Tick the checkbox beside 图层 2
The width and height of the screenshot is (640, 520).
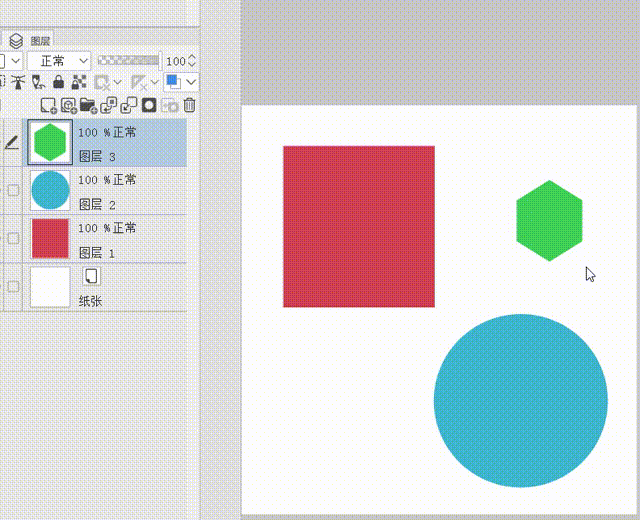13,190
